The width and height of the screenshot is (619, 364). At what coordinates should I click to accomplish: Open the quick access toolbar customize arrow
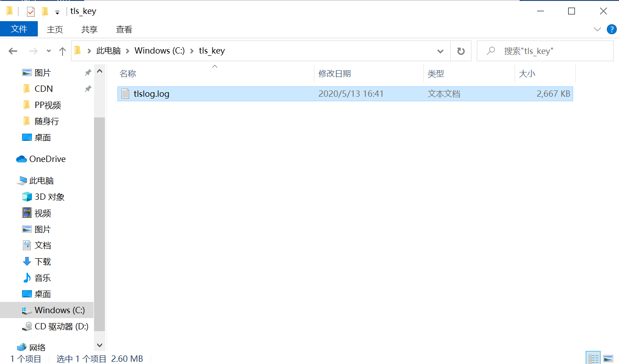coord(57,12)
